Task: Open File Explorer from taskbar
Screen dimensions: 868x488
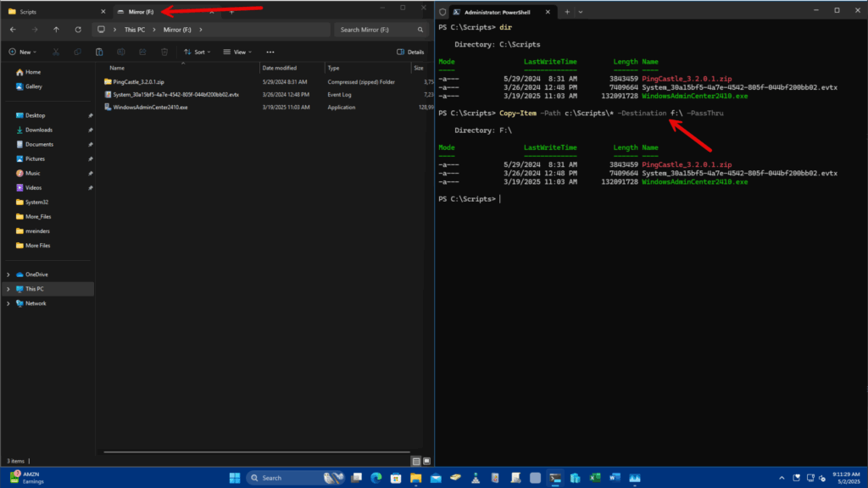Action: click(x=415, y=478)
